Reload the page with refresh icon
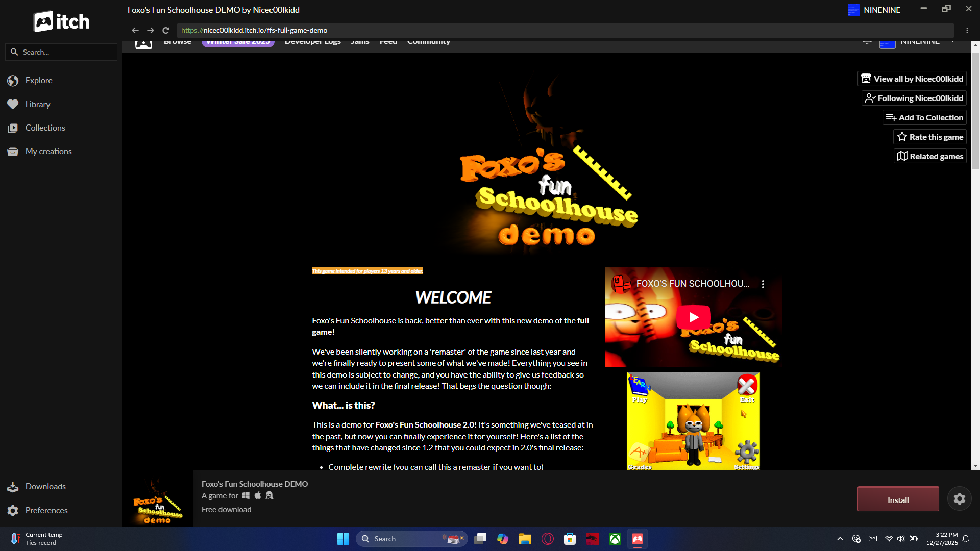The height and width of the screenshot is (551, 980). (x=165, y=30)
